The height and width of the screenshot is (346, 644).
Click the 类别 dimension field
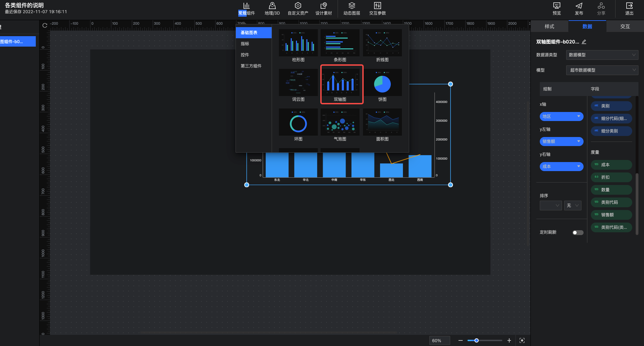611,106
